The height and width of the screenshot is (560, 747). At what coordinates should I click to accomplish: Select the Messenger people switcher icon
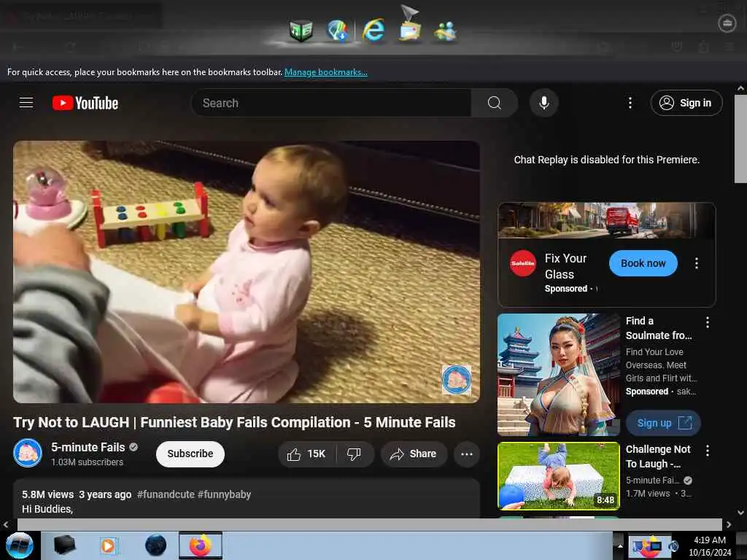pos(445,31)
